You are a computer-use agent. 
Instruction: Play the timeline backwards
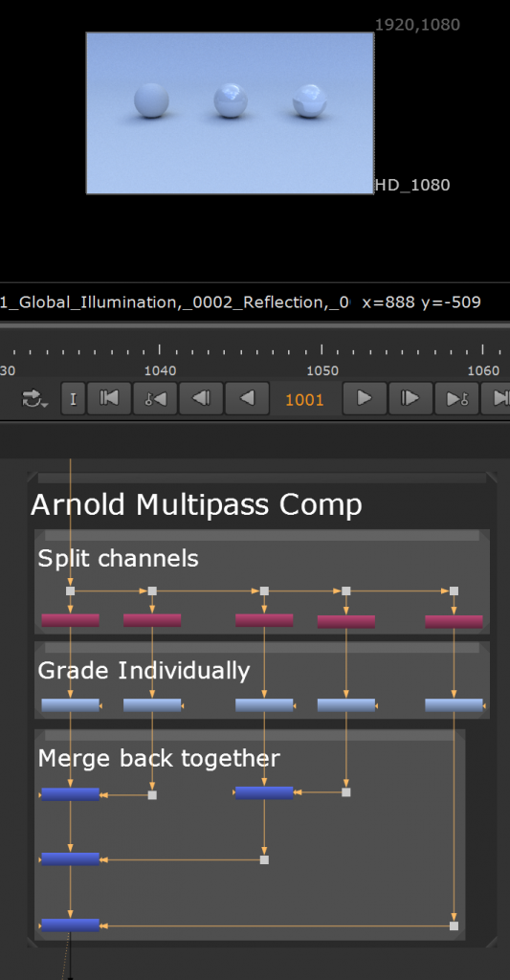[247, 398]
